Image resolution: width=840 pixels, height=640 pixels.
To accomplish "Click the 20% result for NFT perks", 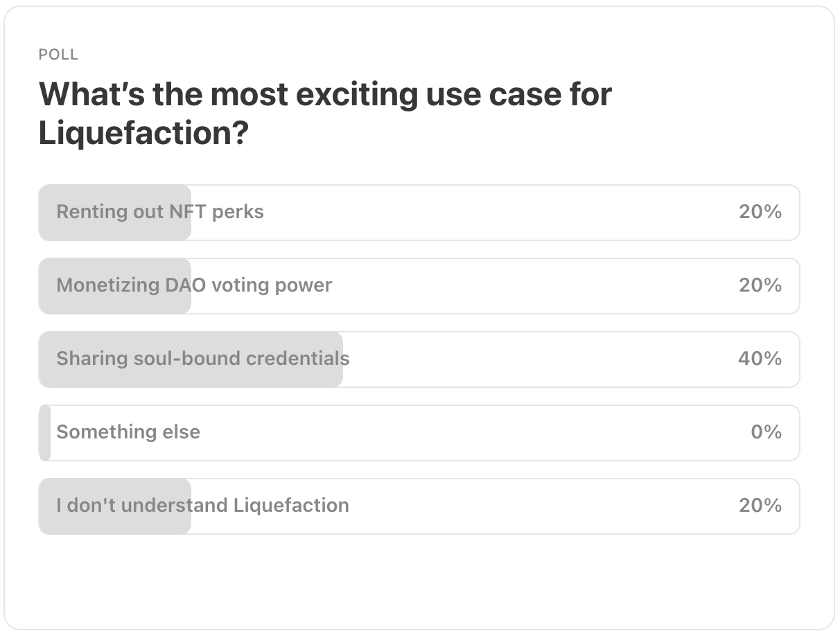I will [x=760, y=212].
